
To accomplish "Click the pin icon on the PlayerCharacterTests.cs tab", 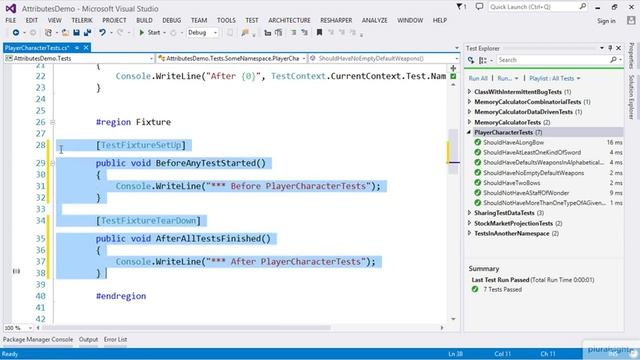I will click(76, 48).
